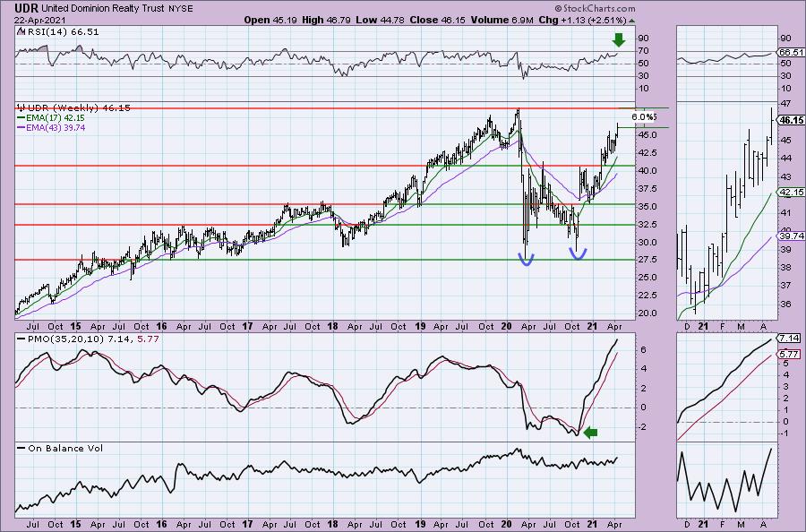Click the 32.5 price axis label
The width and height of the screenshot is (806, 532).
coord(647,224)
